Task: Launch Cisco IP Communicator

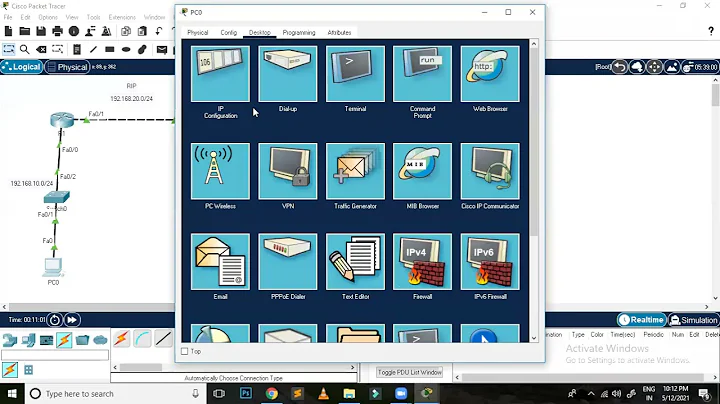Action: pyautogui.click(x=490, y=171)
